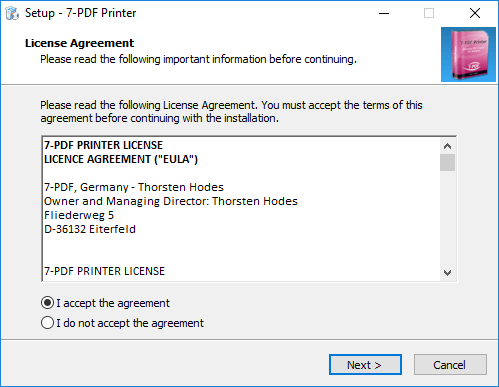Click the bold '7-PDF PRINTER LICENSE' heading line
The height and width of the screenshot is (387, 499).
tap(104, 145)
